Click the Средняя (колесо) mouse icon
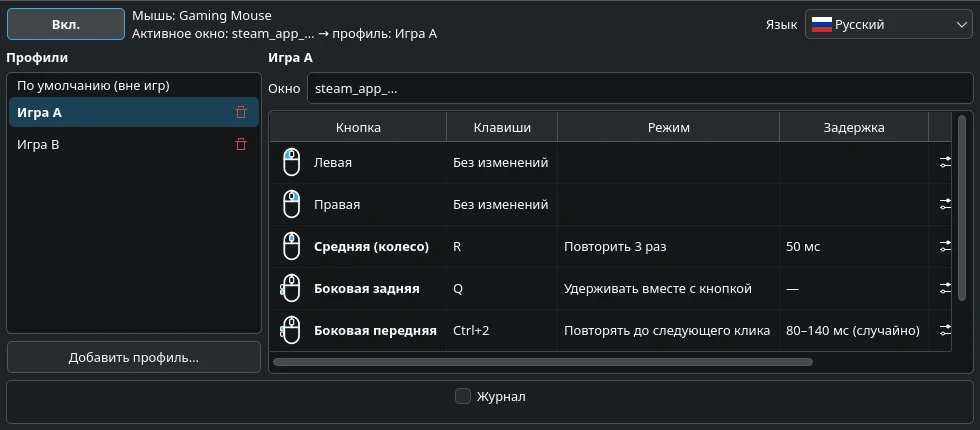 point(291,246)
